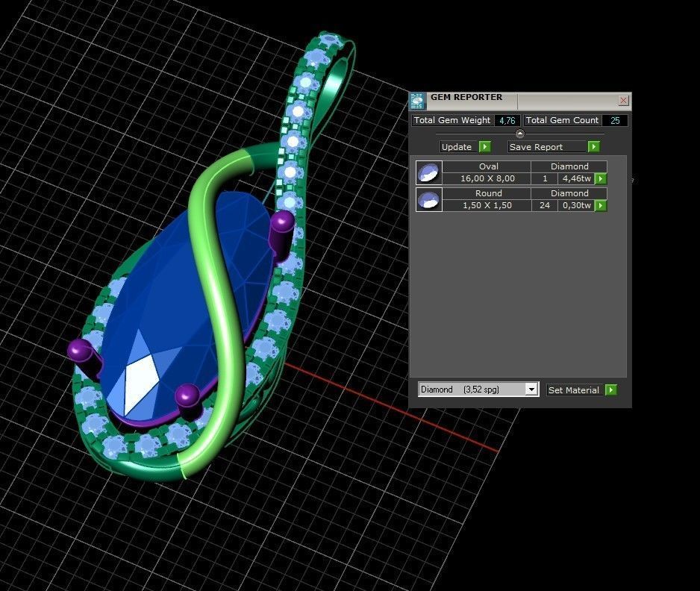Click the Oval shape cell
Screen dimensions: 700x591
point(487,166)
